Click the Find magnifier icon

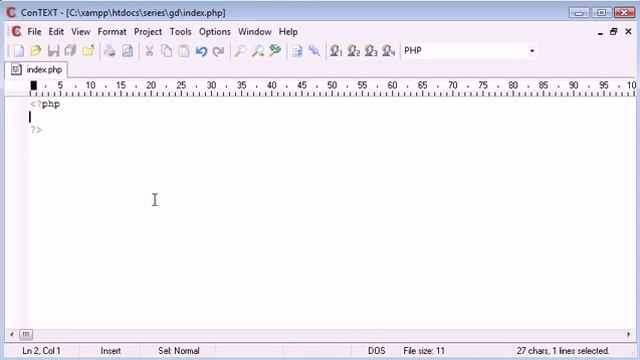240,51
